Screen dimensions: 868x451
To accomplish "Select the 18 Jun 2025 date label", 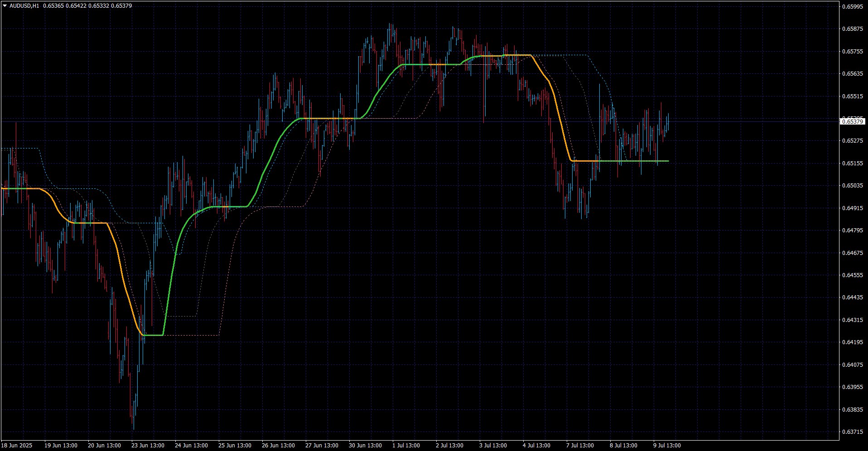I will coord(17,446).
